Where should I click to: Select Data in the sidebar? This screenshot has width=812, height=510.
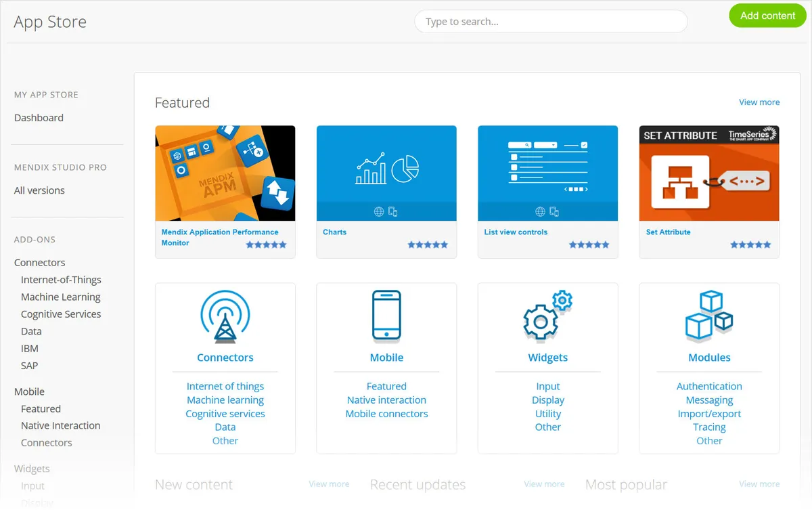pyautogui.click(x=31, y=331)
